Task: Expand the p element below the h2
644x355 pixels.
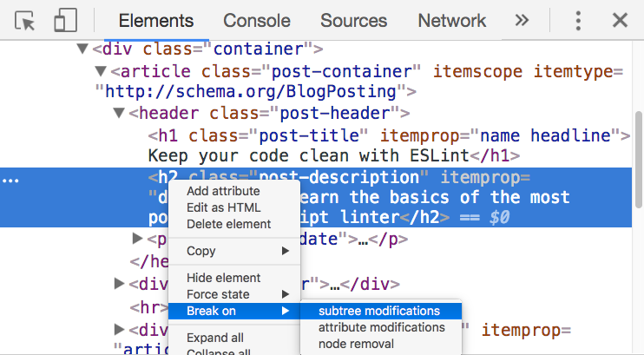Action: tap(137, 239)
